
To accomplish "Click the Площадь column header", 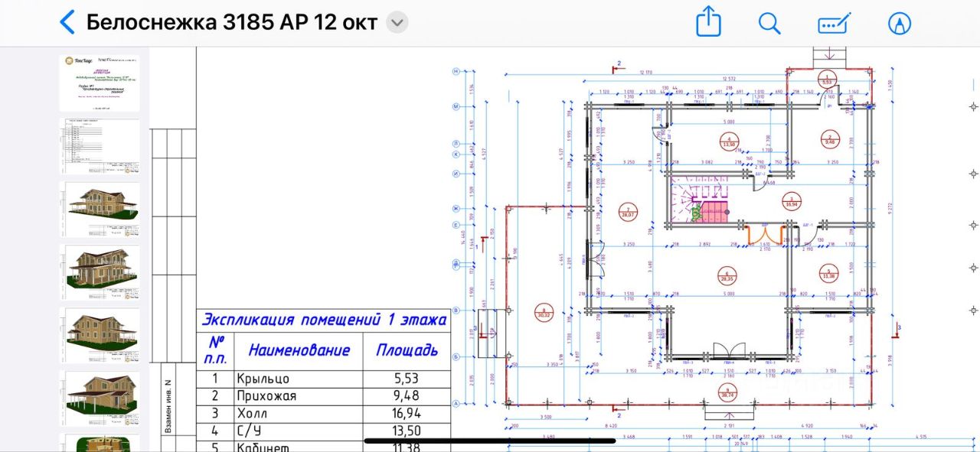I will [x=407, y=350].
